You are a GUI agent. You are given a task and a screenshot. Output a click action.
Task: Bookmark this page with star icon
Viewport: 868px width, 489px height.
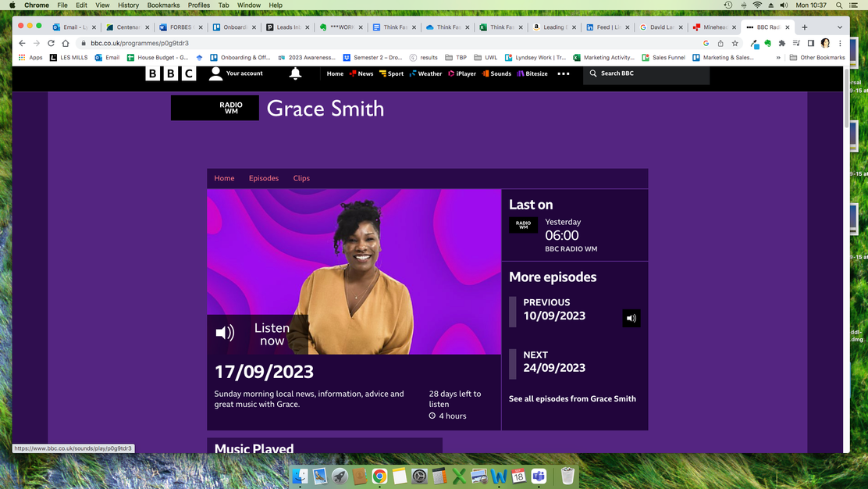[735, 43]
